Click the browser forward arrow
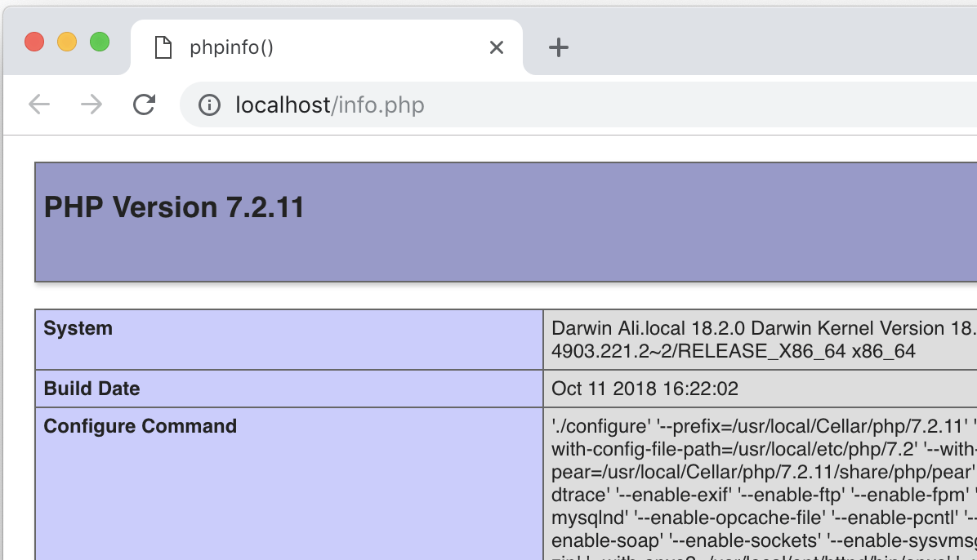This screenshot has height=560, width=977. click(91, 104)
